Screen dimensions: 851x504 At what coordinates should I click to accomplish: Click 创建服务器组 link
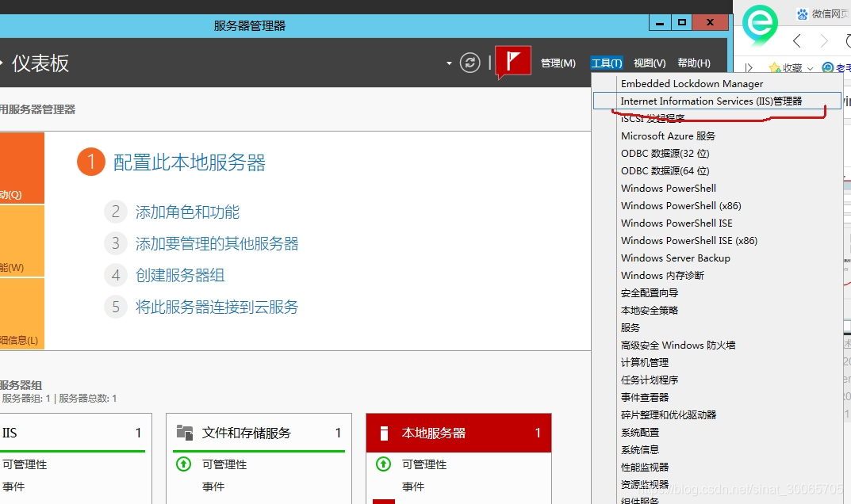pos(180,274)
